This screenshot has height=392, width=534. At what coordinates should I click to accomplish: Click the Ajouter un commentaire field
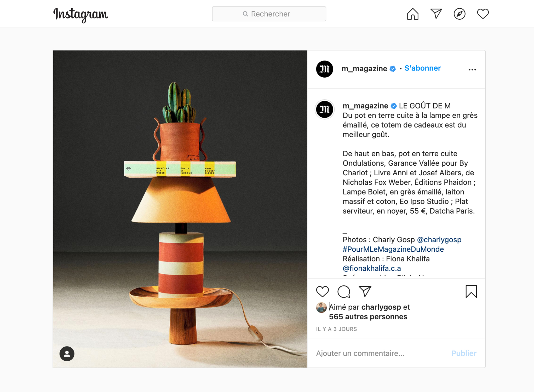point(379,353)
